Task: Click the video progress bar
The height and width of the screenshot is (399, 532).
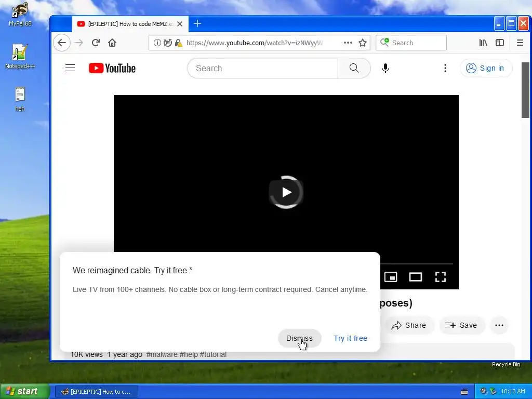Action: [x=416, y=263]
